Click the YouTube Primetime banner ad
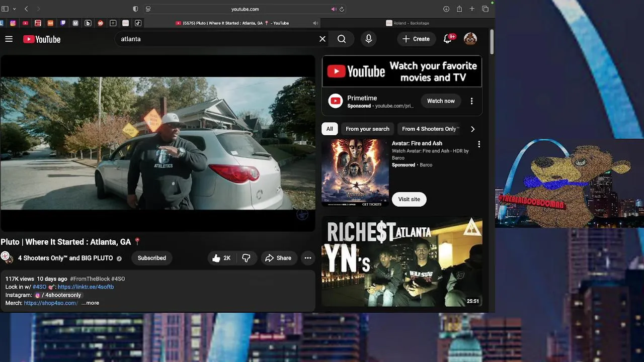The image size is (644, 362). [402, 71]
